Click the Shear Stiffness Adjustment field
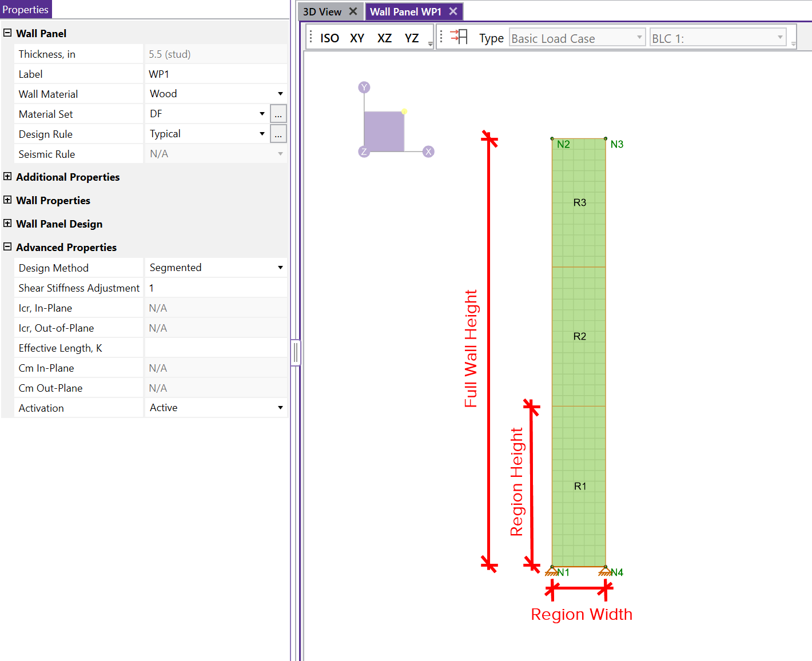This screenshot has height=661, width=812. pos(216,288)
